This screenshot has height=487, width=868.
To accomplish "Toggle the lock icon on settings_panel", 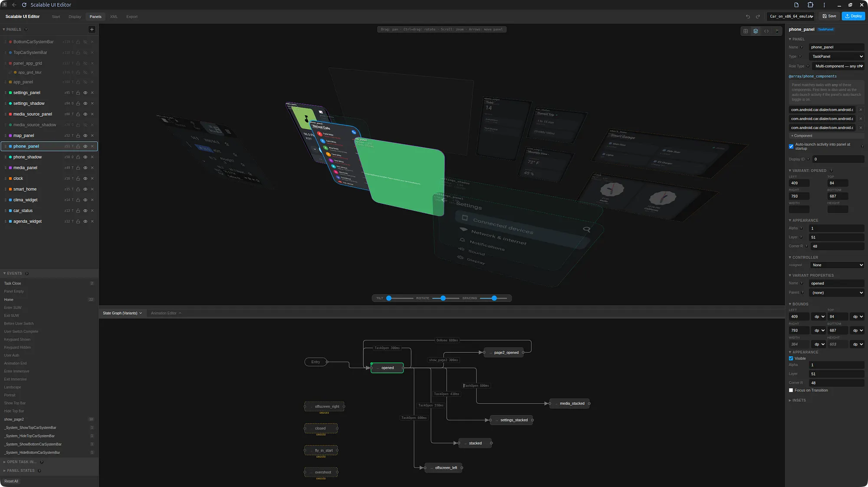I will (x=78, y=93).
